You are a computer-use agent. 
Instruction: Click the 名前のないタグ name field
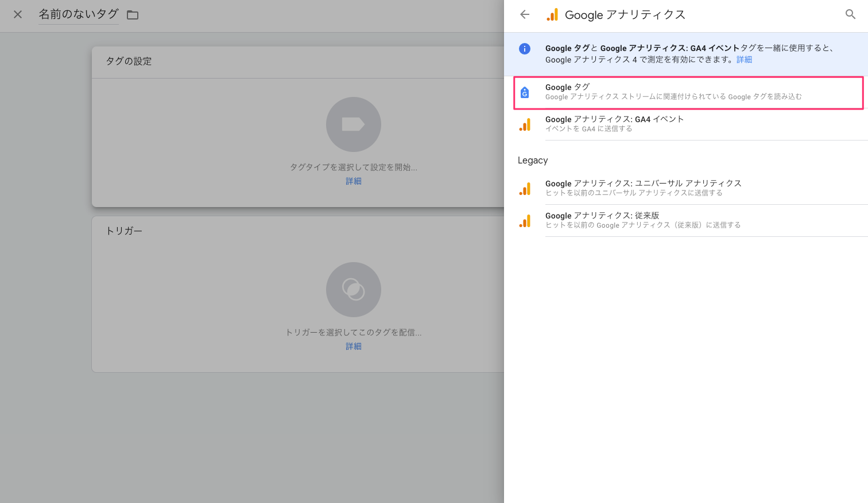click(78, 15)
